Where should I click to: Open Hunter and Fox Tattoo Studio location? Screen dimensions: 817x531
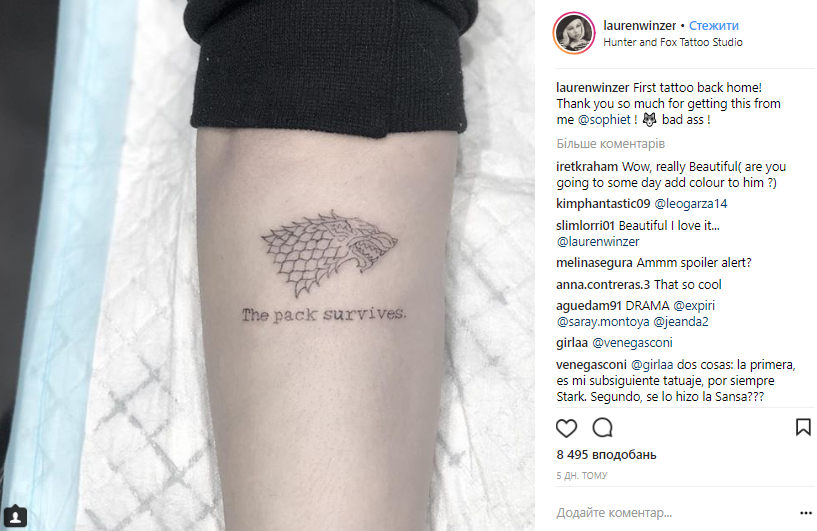click(x=673, y=42)
